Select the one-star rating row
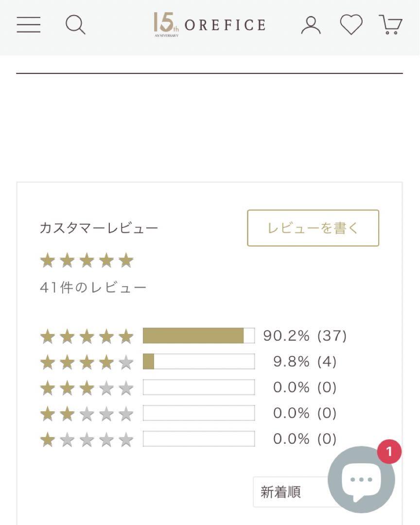Image resolution: width=420 pixels, height=525 pixels. [188, 439]
